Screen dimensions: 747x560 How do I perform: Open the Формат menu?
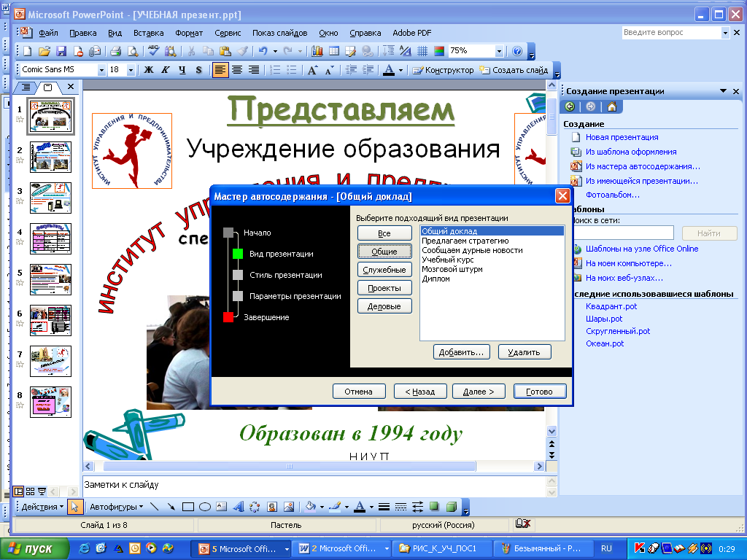point(189,33)
